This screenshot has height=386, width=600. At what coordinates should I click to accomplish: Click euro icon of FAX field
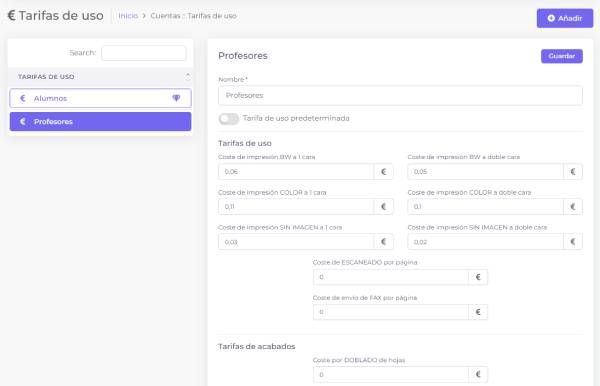tap(478, 312)
